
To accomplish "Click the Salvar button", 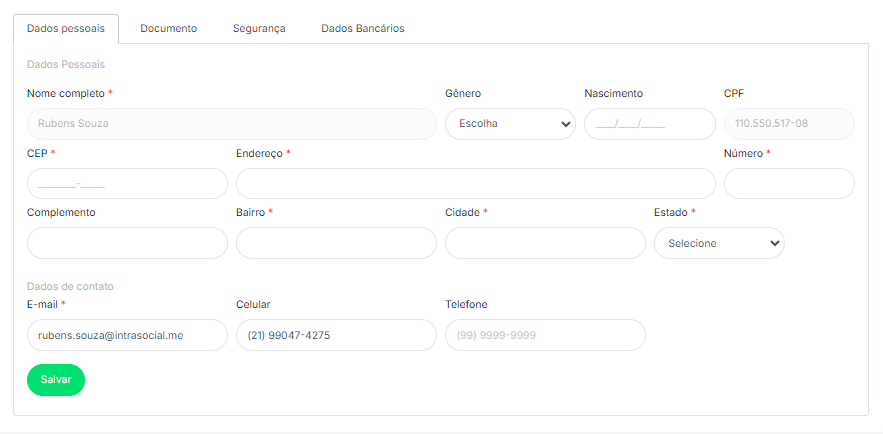I will point(56,380).
